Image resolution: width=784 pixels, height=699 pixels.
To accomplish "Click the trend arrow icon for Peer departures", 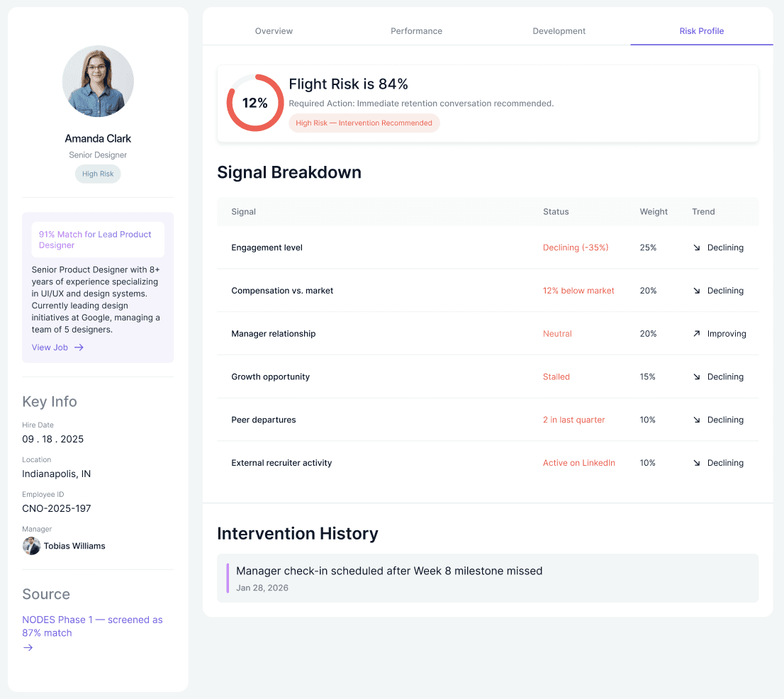I will pyautogui.click(x=697, y=420).
